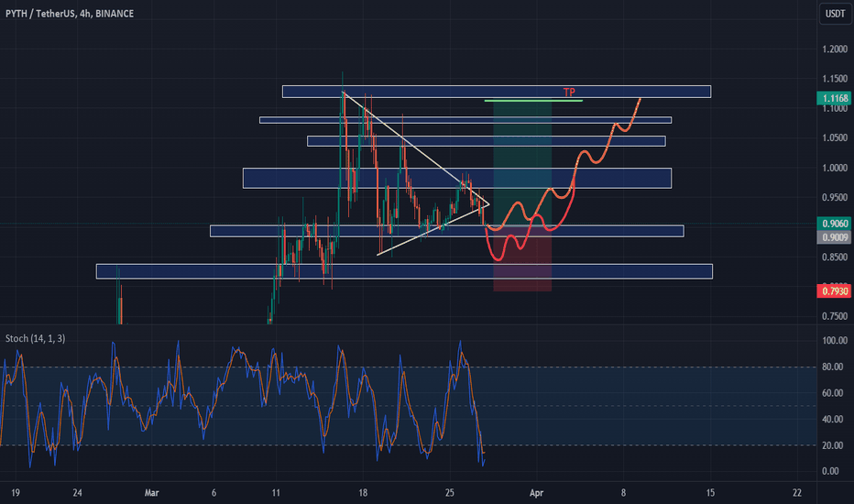This screenshot has height=504, width=854.
Task: Click the 0.9500 price axis value
Action: click(835, 197)
